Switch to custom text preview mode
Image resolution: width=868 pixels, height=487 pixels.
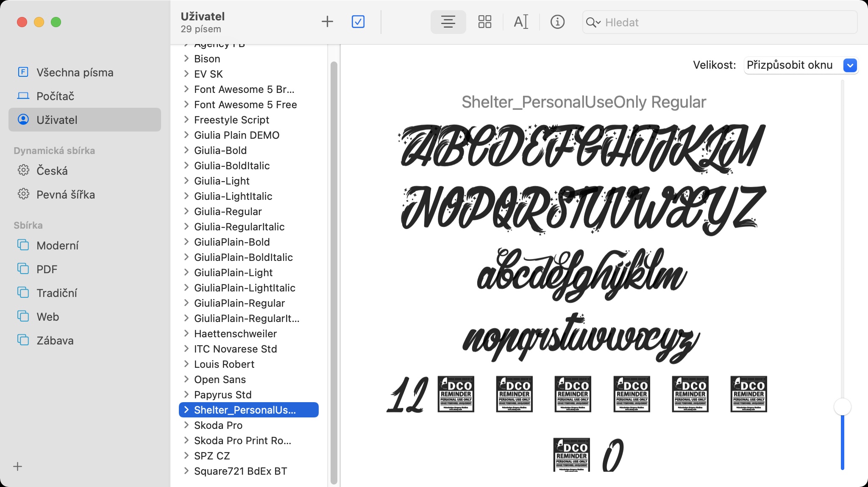pyautogui.click(x=521, y=22)
